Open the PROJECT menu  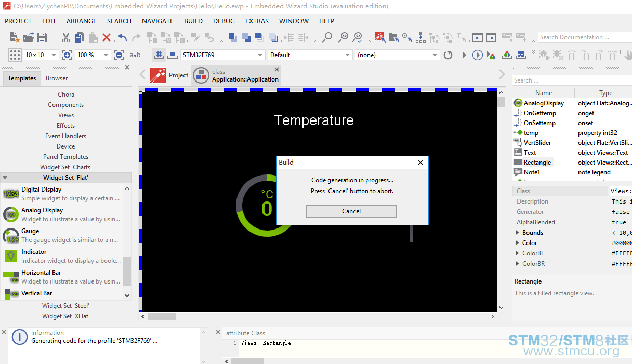(18, 21)
